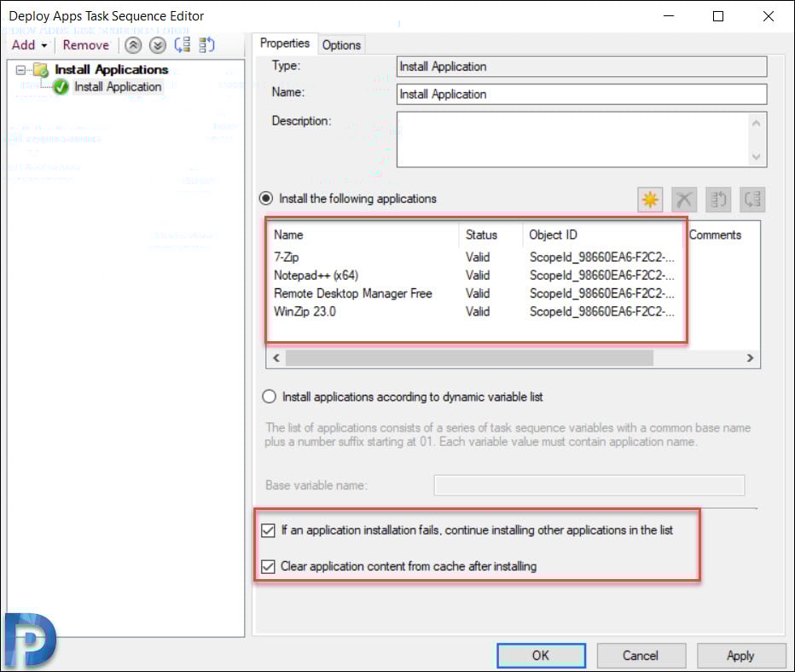Switch to the Options tab

click(341, 45)
